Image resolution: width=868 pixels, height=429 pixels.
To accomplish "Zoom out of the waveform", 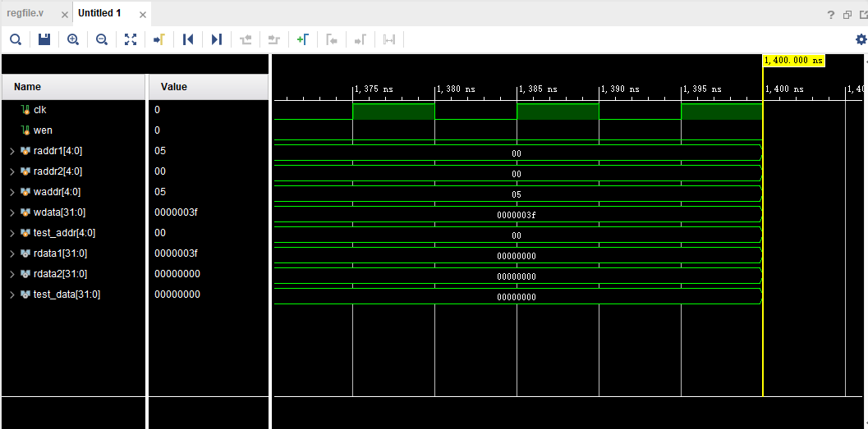I will 102,39.
